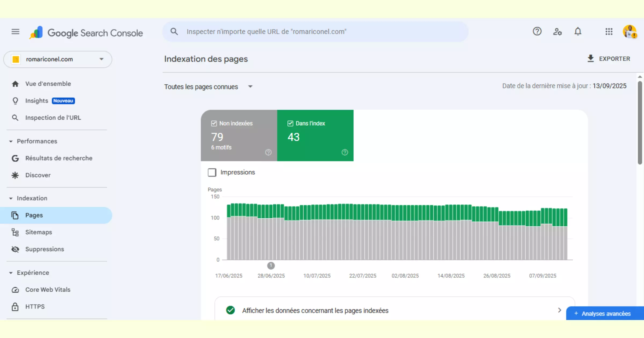Viewport: 644px width, 338px height.
Task: Open the Discover report
Action: click(x=38, y=175)
